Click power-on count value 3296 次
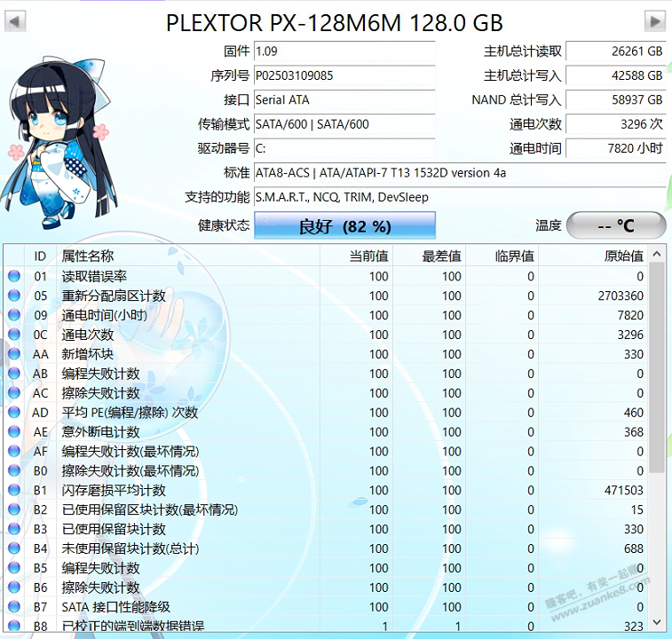 (616, 124)
